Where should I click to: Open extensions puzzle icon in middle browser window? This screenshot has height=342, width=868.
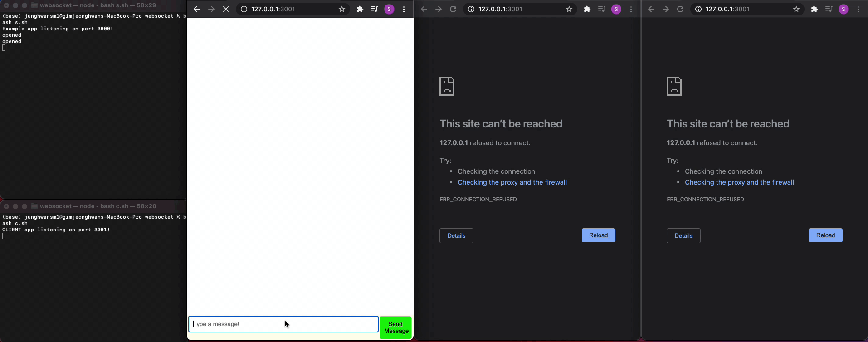[x=587, y=9]
